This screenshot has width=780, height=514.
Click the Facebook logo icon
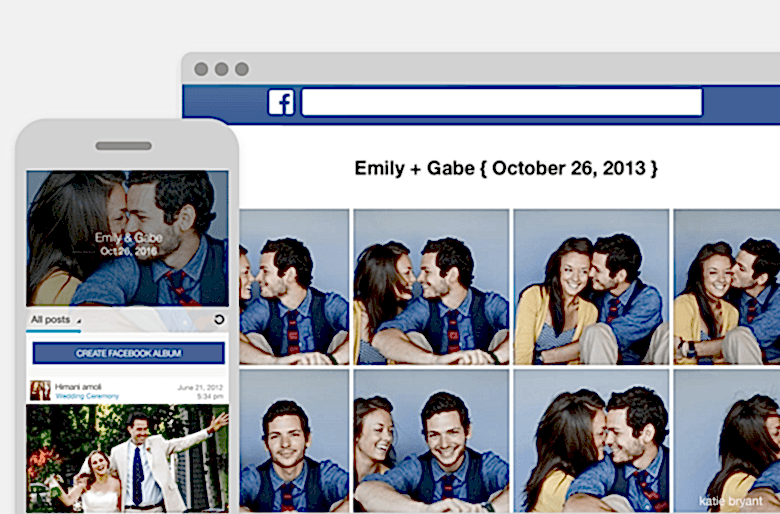(x=281, y=103)
